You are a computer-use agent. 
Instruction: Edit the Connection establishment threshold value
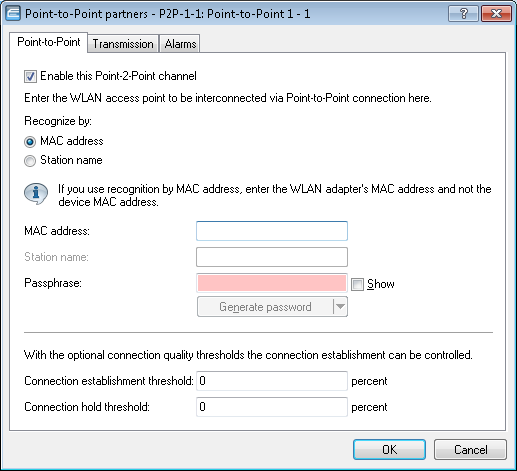pos(272,381)
